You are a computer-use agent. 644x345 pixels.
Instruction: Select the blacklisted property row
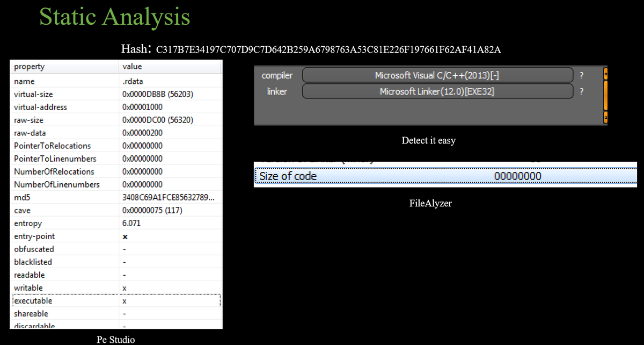pyautogui.click(x=116, y=262)
